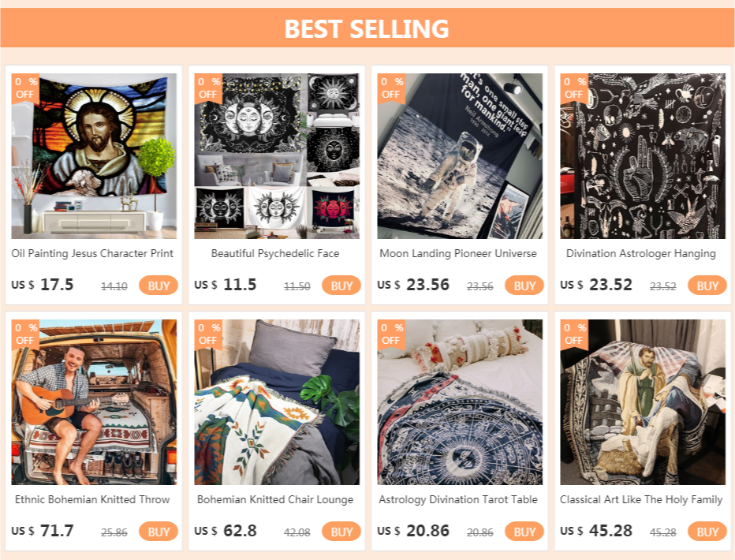Select the Moon Landing astronaut tapestry image

[x=460, y=156]
